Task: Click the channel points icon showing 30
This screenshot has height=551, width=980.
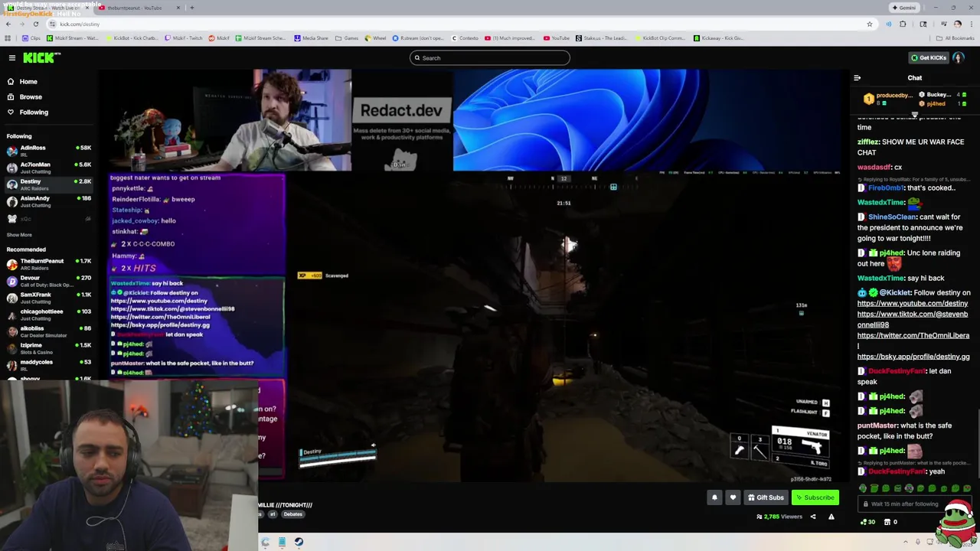Action: (867, 522)
